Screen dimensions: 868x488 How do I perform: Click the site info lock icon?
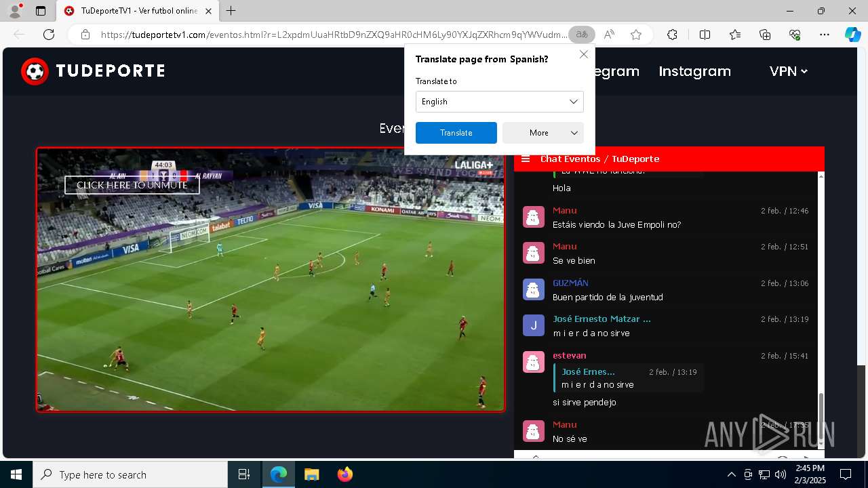pyautogui.click(x=85, y=35)
